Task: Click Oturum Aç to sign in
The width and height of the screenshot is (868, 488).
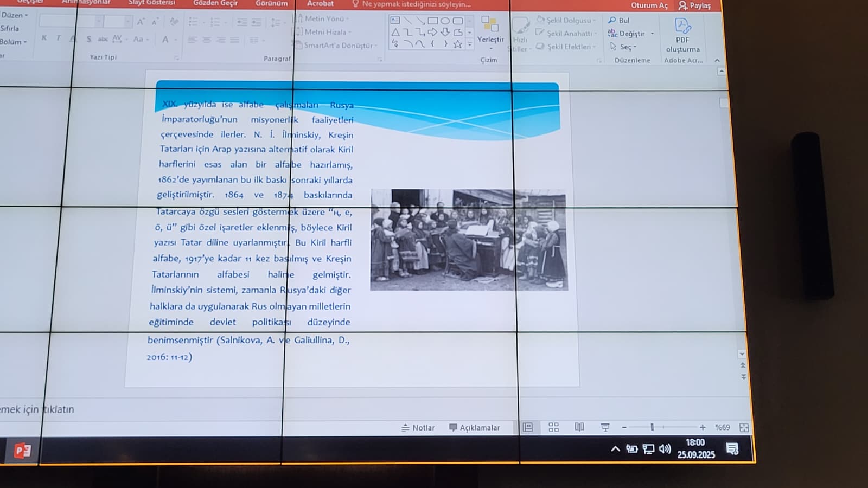Action: [x=649, y=5]
